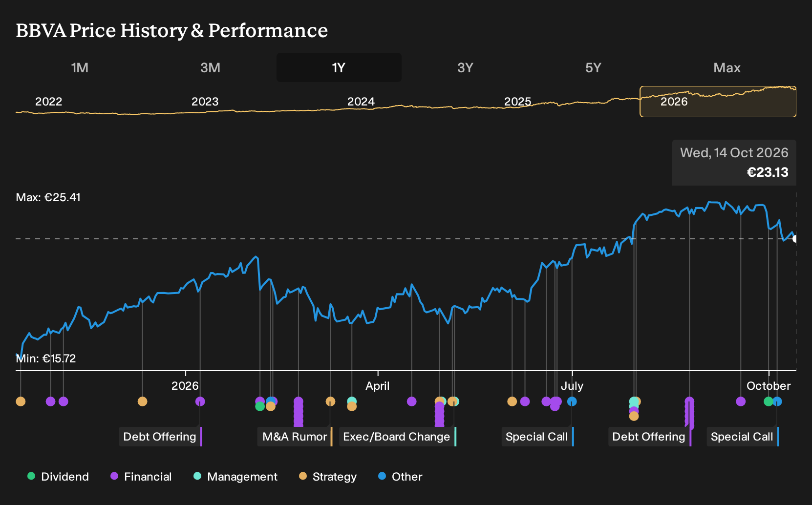Click the first orange strategy event dot at far left
The width and height of the screenshot is (812, 505).
[21, 401]
